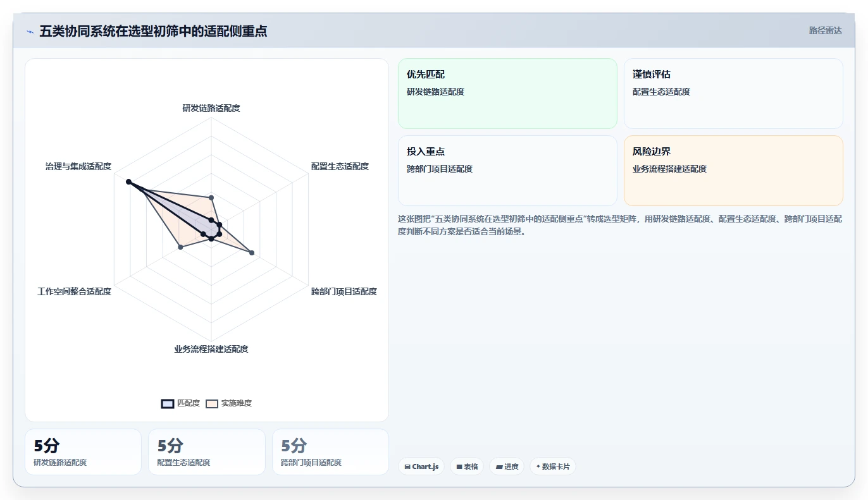Screen dimensions: 868x500
Task: Click the dark data point on the 治理与集成适配度 axis
Action: tap(128, 182)
